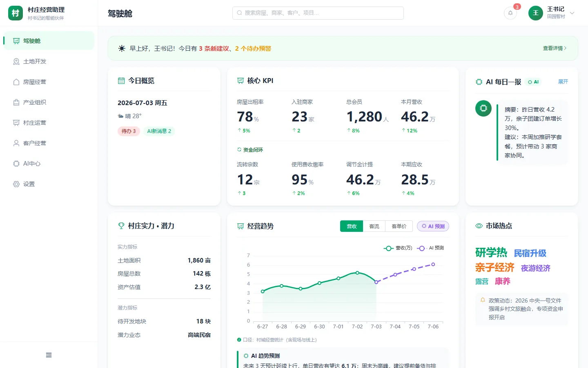
Task: Click the 政策动态 notice text
Action: pyautogui.click(x=526, y=309)
